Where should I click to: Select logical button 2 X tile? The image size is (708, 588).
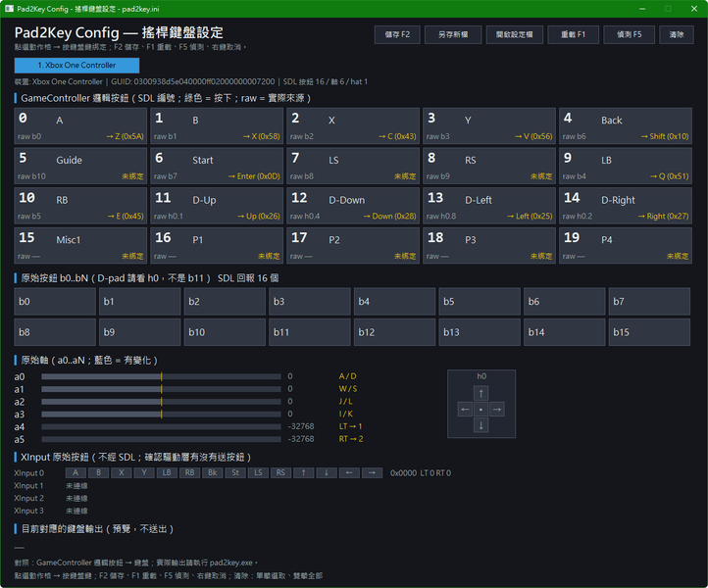point(353,126)
